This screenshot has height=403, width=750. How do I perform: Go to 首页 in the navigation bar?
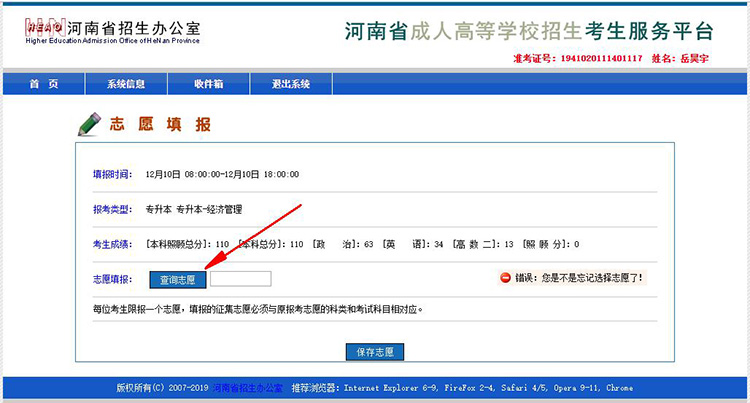click(x=44, y=83)
